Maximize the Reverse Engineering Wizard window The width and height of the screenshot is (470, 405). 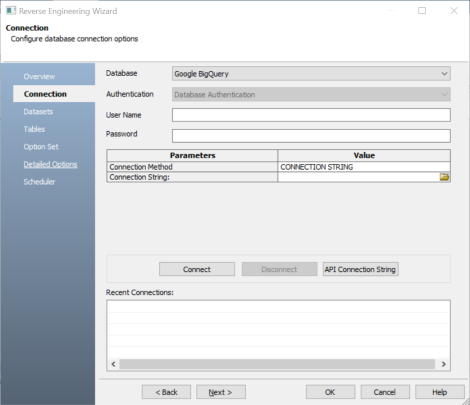click(422, 11)
